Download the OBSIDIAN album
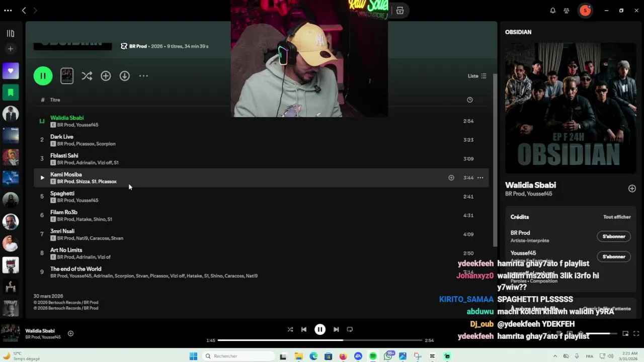 coord(125,76)
